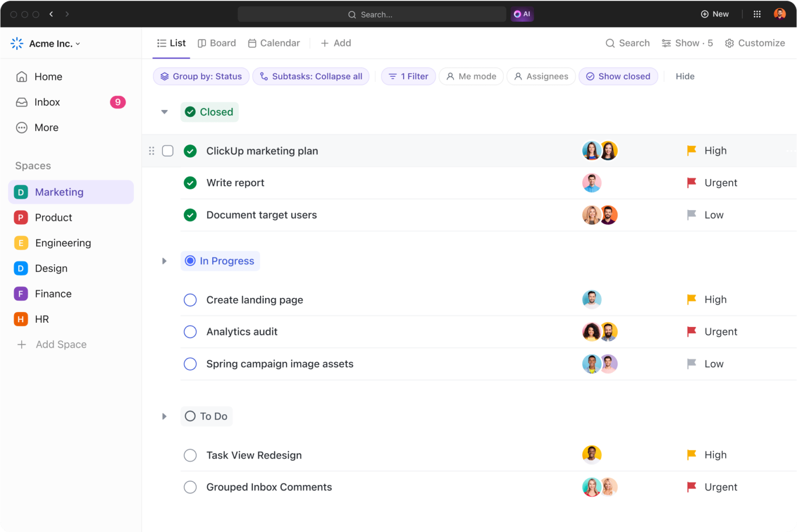Click the Home icon in sidebar
The height and width of the screenshot is (532, 797).
coord(22,77)
